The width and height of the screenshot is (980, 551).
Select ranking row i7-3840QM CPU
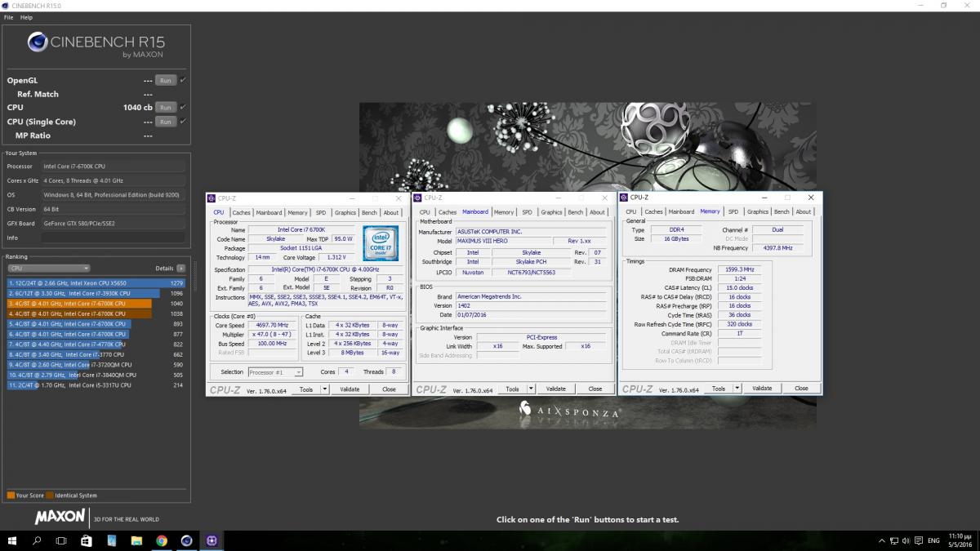[96, 375]
